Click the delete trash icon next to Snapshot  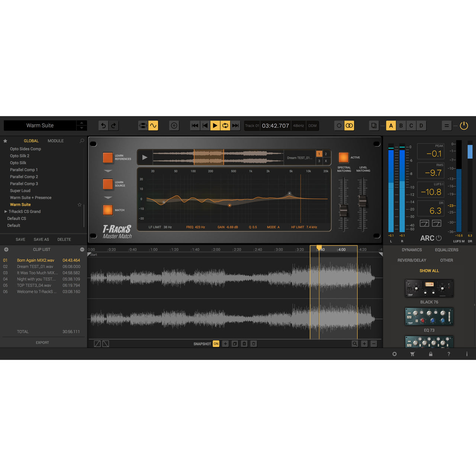click(254, 344)
